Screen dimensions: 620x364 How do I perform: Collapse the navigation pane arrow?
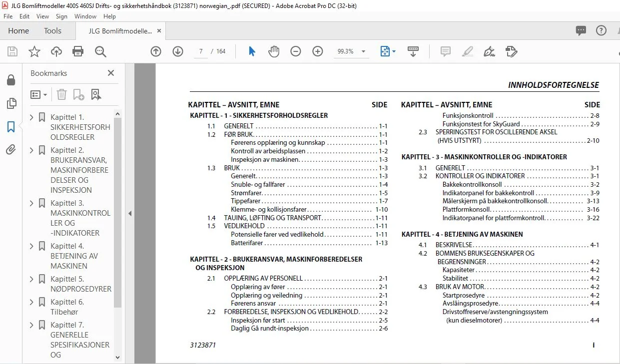pyautogui.click(x=130, y=213)
